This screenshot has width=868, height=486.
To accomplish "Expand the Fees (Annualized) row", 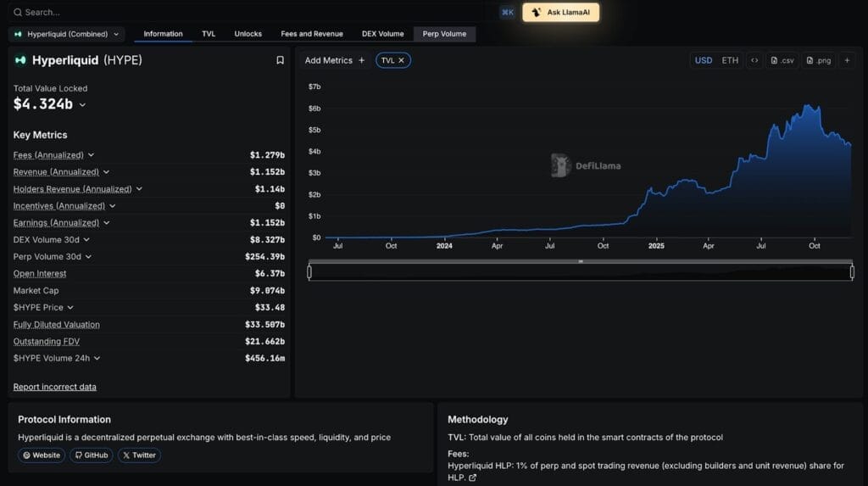I will (x=91, y=155).
